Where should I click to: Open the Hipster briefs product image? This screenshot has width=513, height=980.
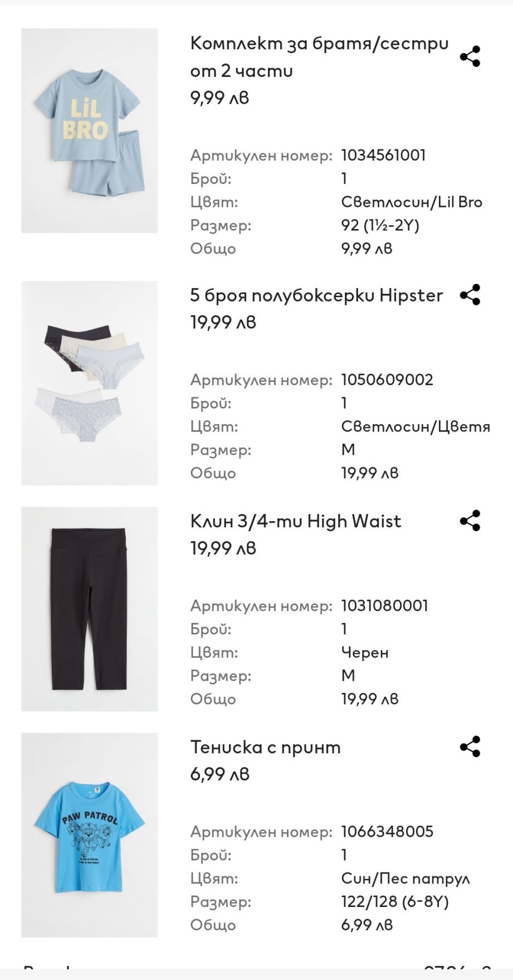[x=89, y=383]
